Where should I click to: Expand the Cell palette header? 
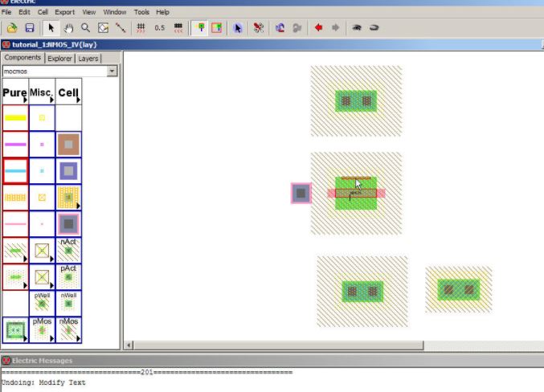68,92
